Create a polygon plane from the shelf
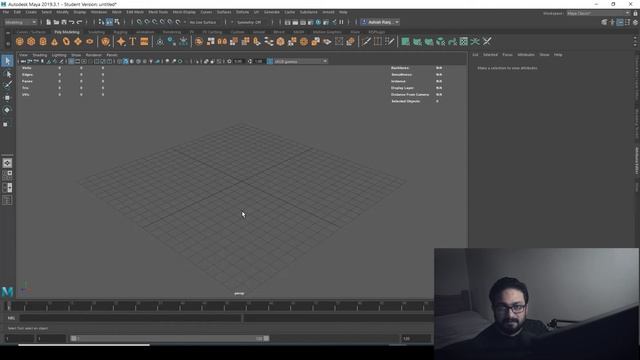Screen dimensions: 640x360 (x=78, y=41)
